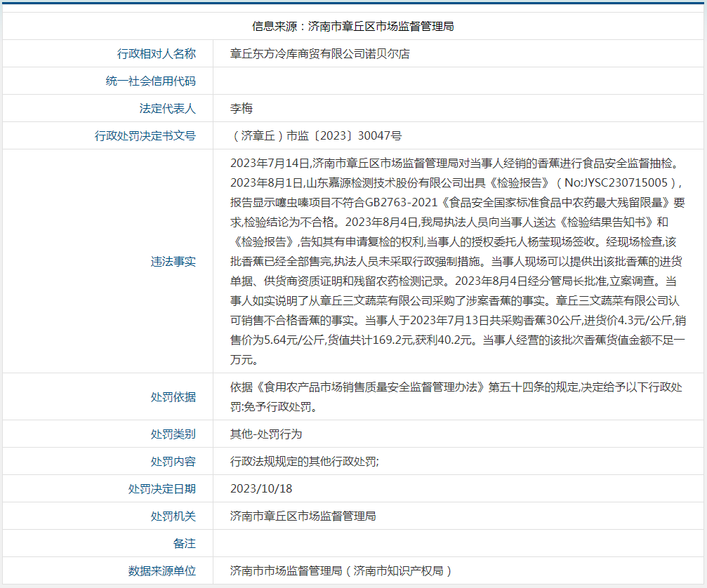The height and width of the screenshot is (588, 707).
Task: Click the label '违法事实'
Action: tap(173, 261)
